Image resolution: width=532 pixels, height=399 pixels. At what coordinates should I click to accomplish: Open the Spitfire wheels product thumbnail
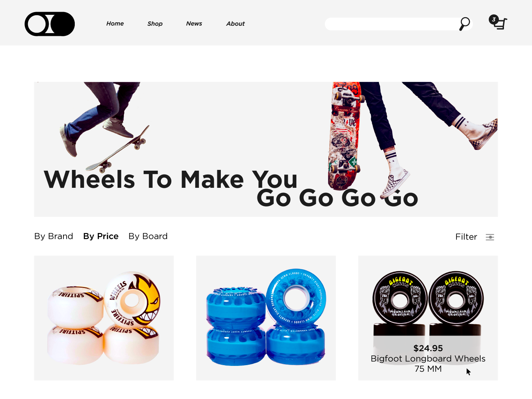(104, 318)
